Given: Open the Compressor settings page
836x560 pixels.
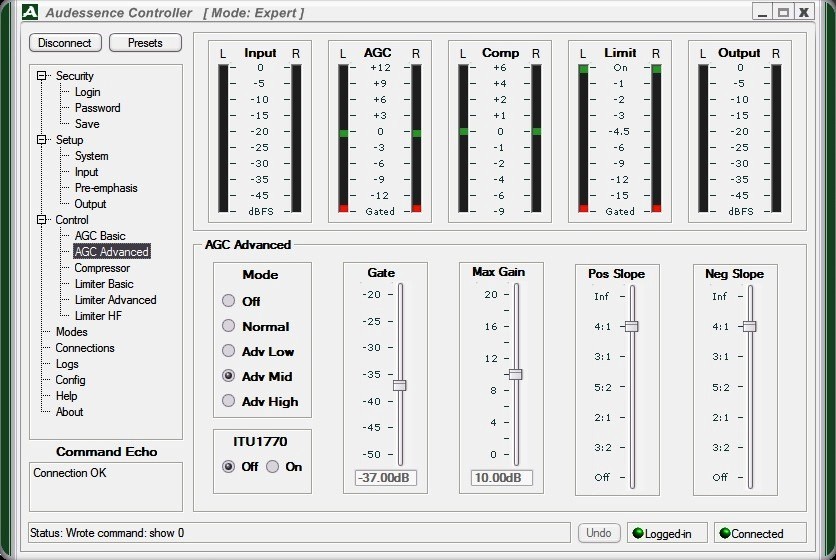Looking at the screenshot, I should click(102, 268).
